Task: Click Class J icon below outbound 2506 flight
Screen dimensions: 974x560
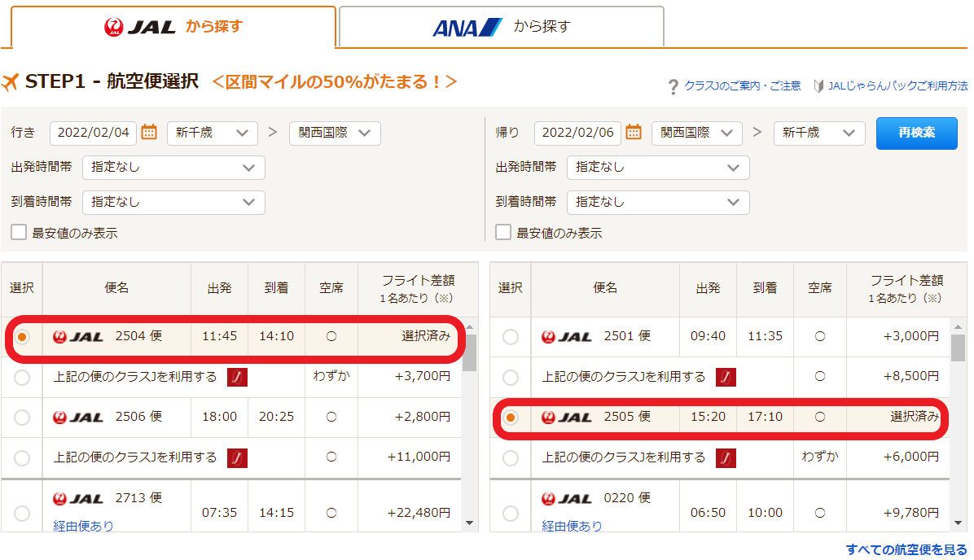Action: pos(237,457)
